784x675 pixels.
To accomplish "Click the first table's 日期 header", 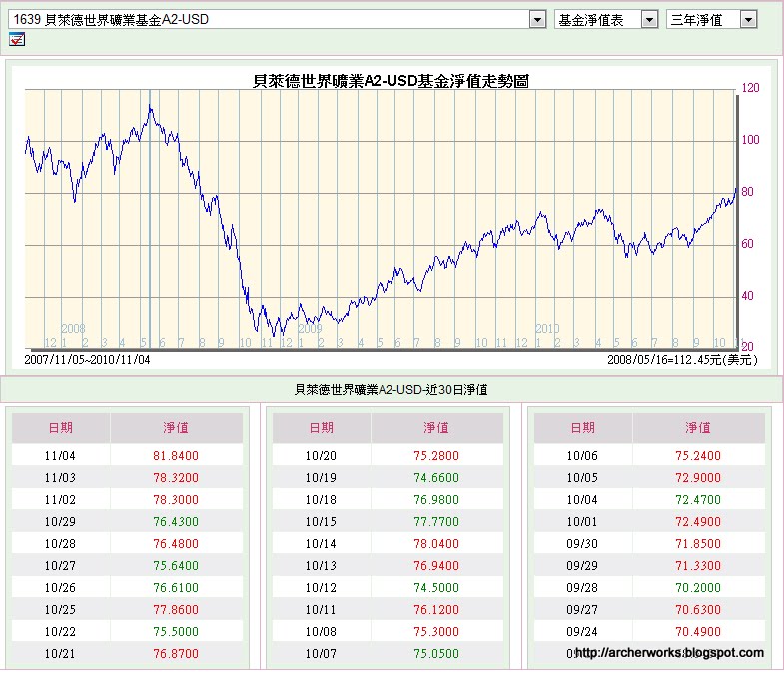I will click(x=61, y=428).
